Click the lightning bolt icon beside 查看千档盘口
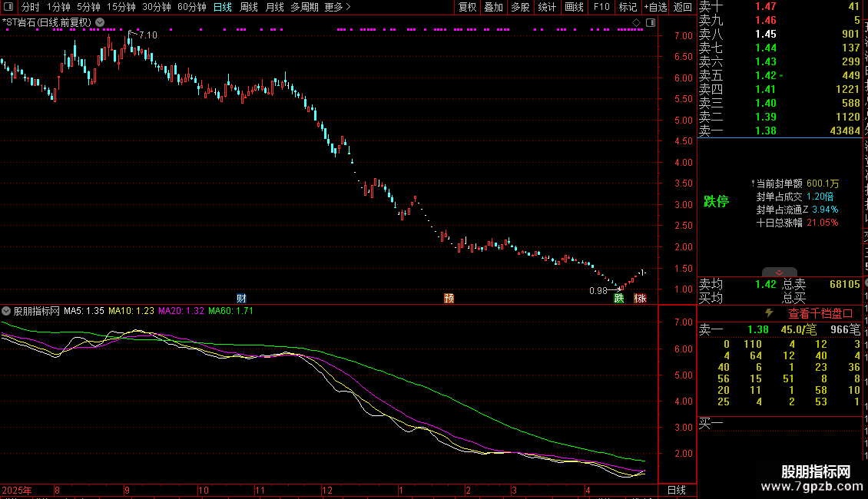The width and height of the screenshot is (868, 499). (769, 313)
